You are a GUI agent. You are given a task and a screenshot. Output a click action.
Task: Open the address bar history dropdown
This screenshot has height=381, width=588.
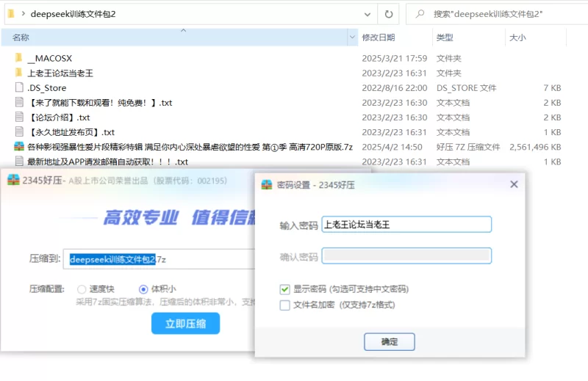pos(366,14)
